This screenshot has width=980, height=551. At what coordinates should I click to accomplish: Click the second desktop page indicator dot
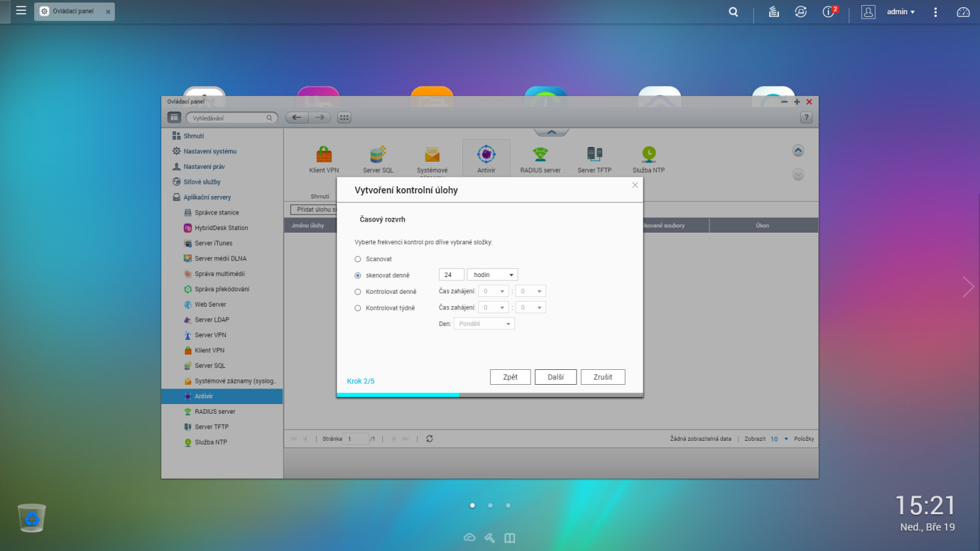pyautogui.click(x=491, y=505)
